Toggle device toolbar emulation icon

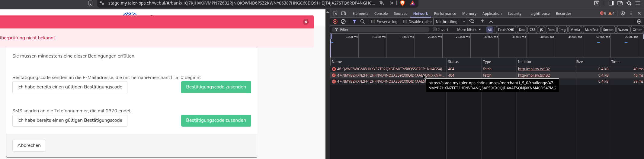pos(343,13)
